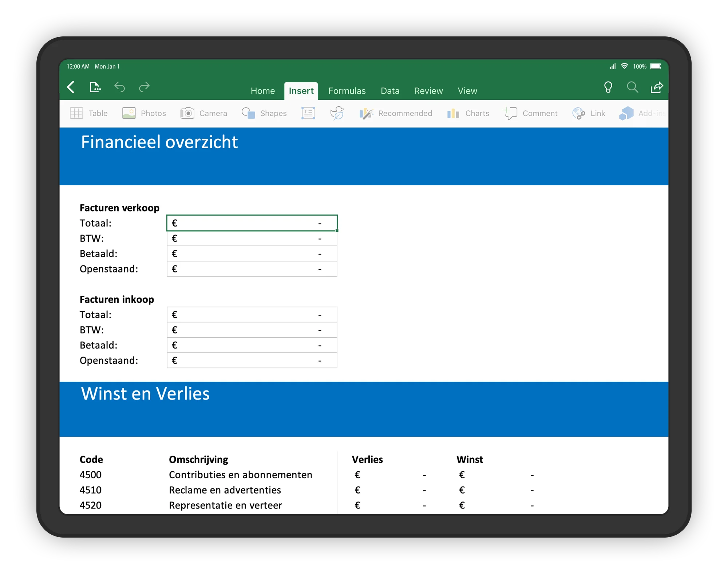The height and width of the screenshot is (574, 728).
Task: Select the 'Facturen inkoop' label
Action: 117,299
